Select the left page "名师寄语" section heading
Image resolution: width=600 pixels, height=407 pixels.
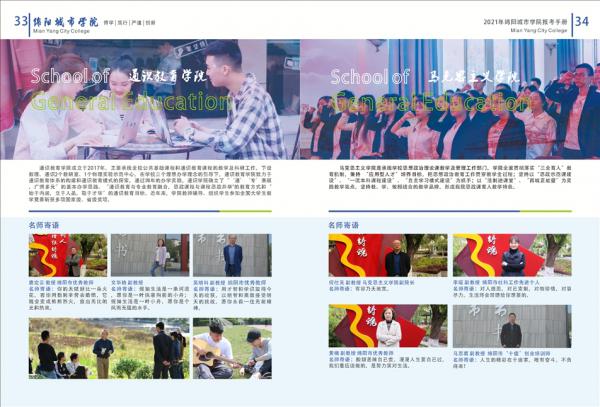[x=46, y=225]
